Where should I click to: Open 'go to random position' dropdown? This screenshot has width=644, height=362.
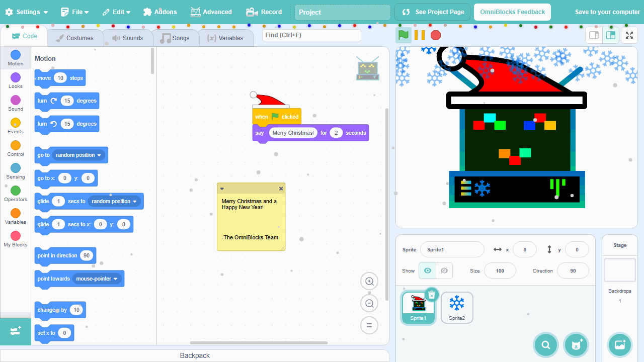tap(78, 155)
